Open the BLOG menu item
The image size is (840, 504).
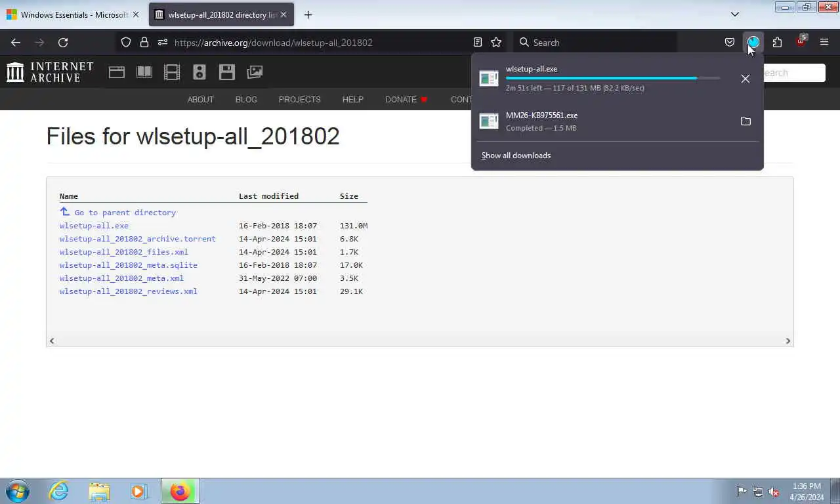coord(246,100)
